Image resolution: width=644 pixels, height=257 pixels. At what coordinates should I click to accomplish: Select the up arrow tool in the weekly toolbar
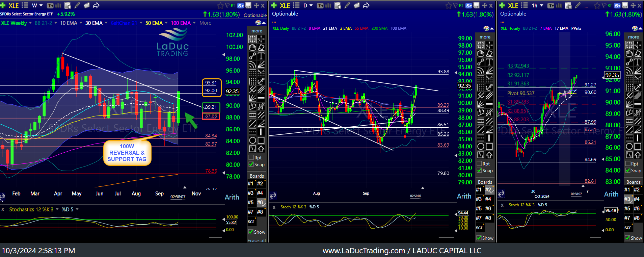(261, 149)
